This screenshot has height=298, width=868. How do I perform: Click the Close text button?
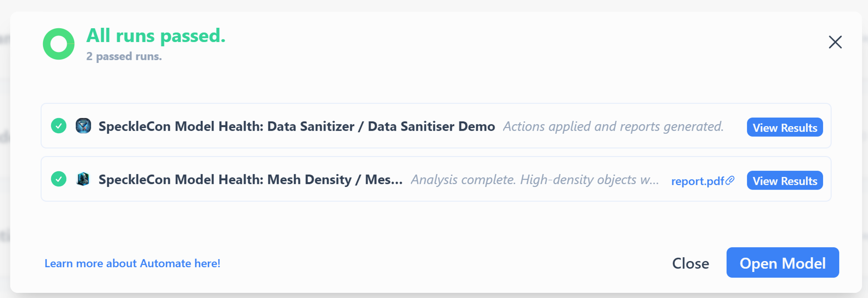(x=690, y=263)
